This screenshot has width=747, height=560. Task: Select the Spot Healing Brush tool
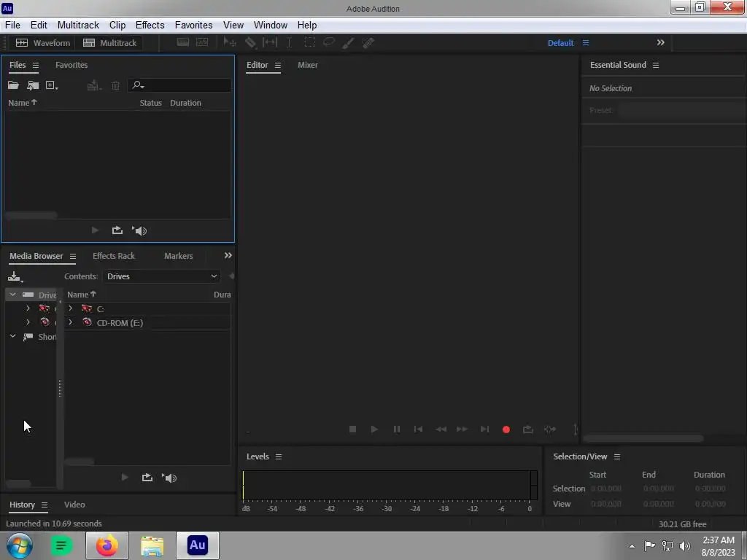click(x=368, y=43)
